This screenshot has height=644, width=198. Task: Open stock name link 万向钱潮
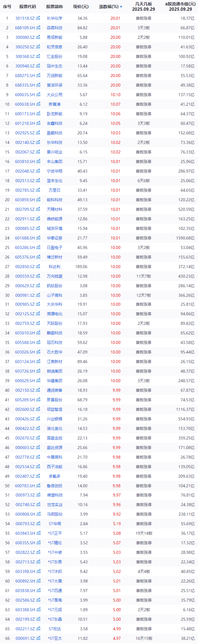coord(55,276)
